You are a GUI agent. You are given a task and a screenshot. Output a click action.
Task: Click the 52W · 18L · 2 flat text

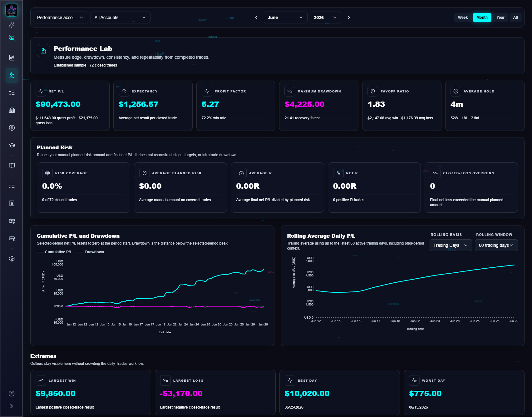tap(465, 118)
